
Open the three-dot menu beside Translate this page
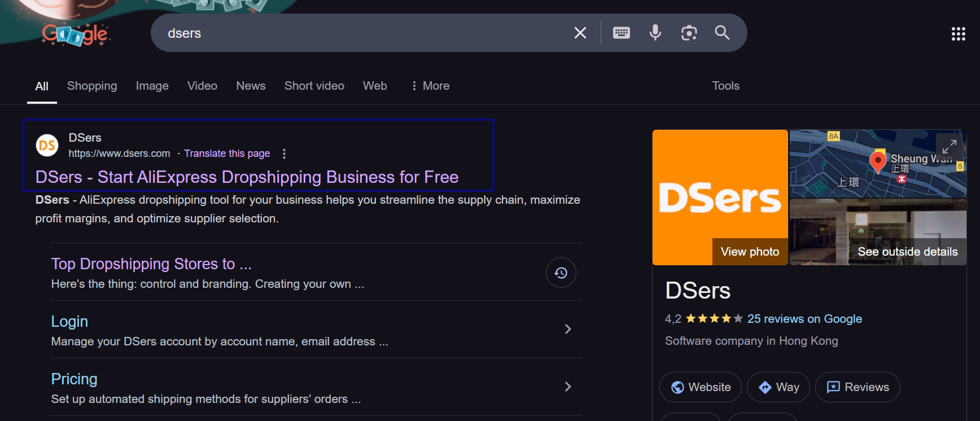pyautogui.click(x=285, y=154)
